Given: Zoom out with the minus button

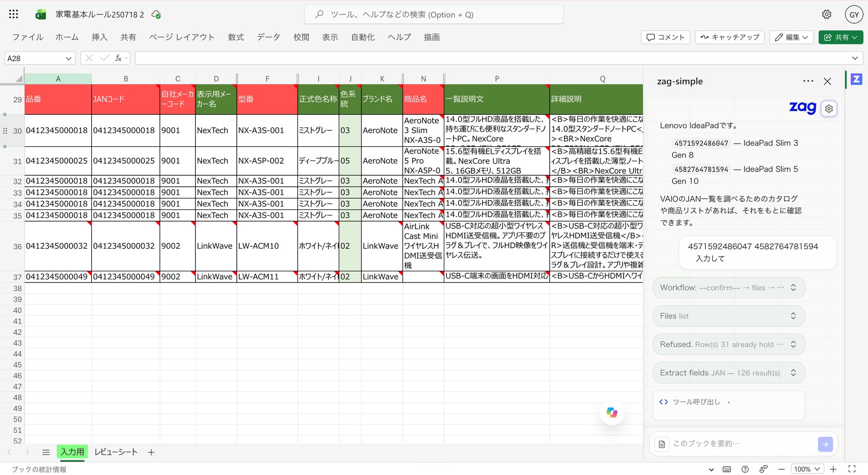Looking at the screenshot, I should 782,469.
